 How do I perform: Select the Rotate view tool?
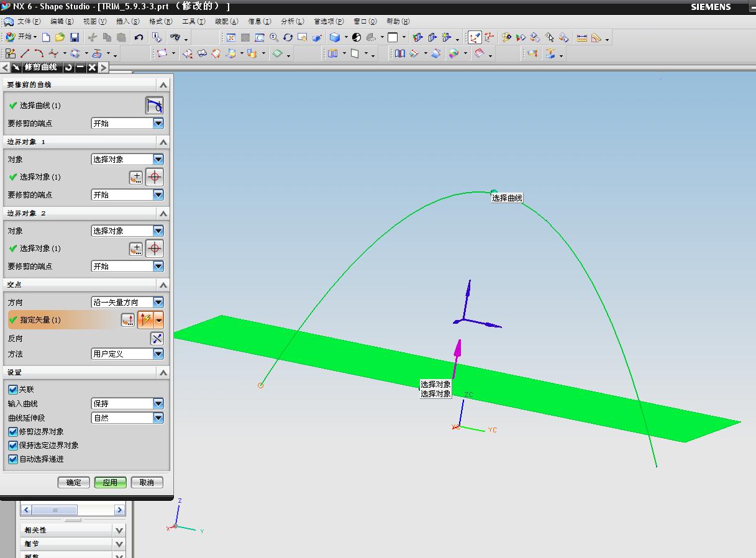coord(288,37)
